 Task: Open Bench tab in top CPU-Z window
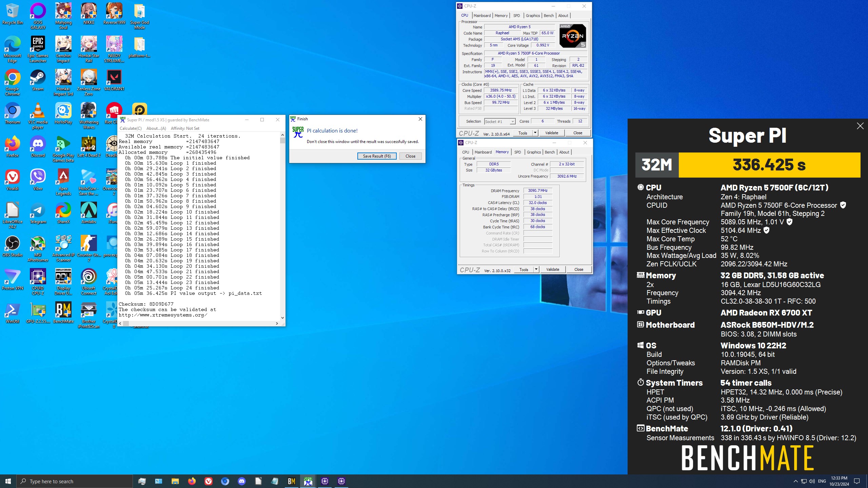549,16
